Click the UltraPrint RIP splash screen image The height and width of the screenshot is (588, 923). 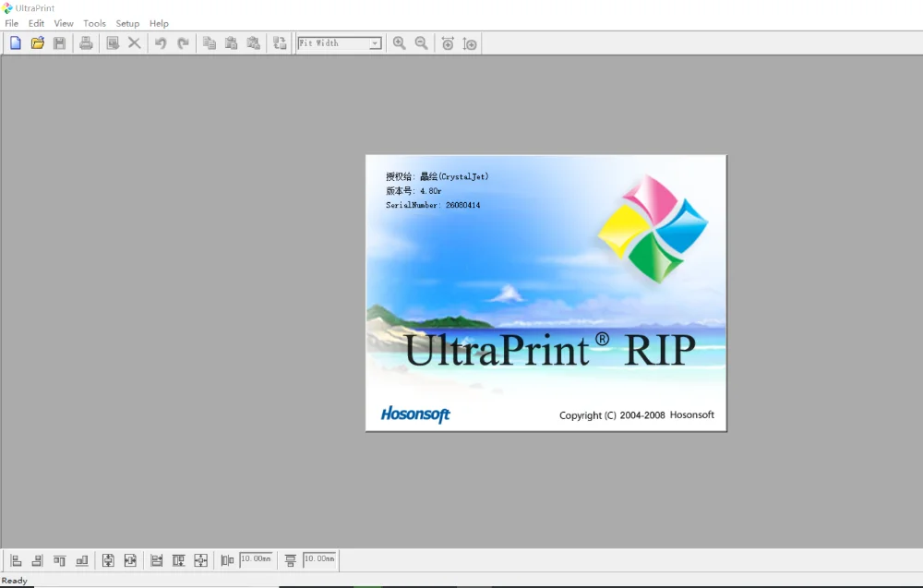pyautogui.click(x=546, y=294)
